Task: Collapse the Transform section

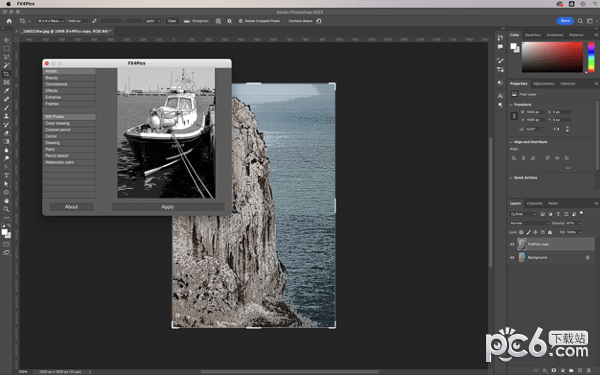Action: pos(511,104)
